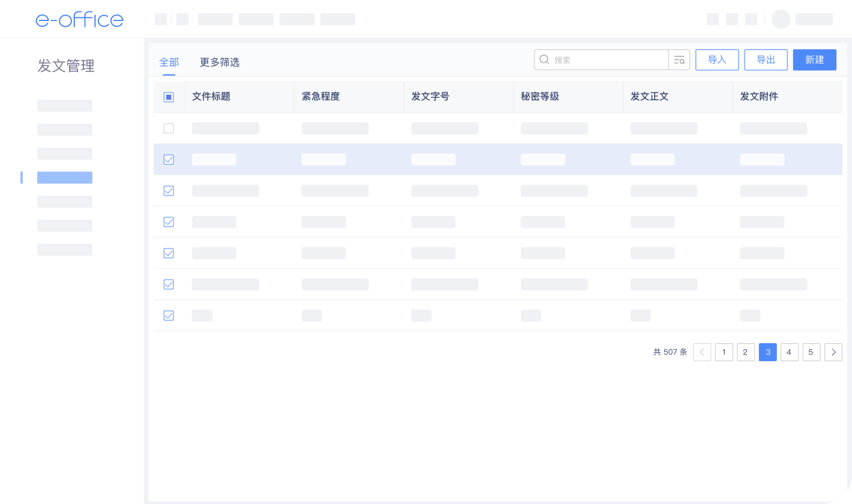Open the advanced search filter icon
Screen dimensions: 852x504
[x=679, y=60]
